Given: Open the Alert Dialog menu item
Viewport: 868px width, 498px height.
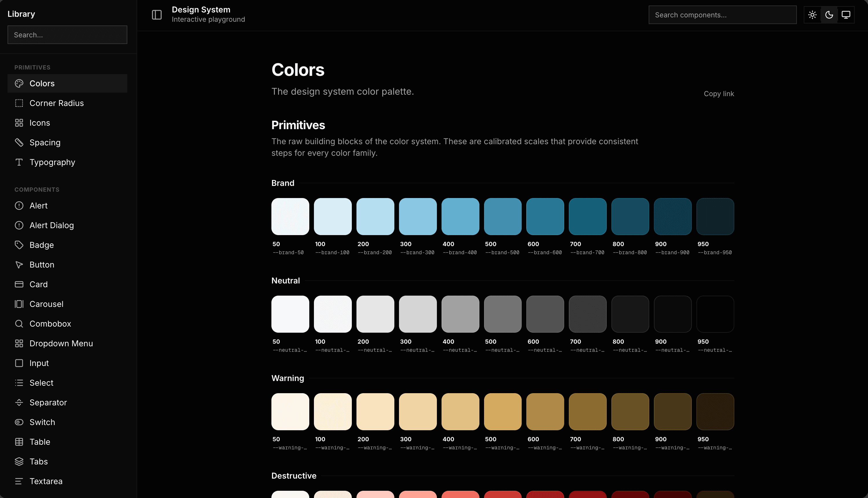Looking at the screenshot, I should [x=52, y=225].
